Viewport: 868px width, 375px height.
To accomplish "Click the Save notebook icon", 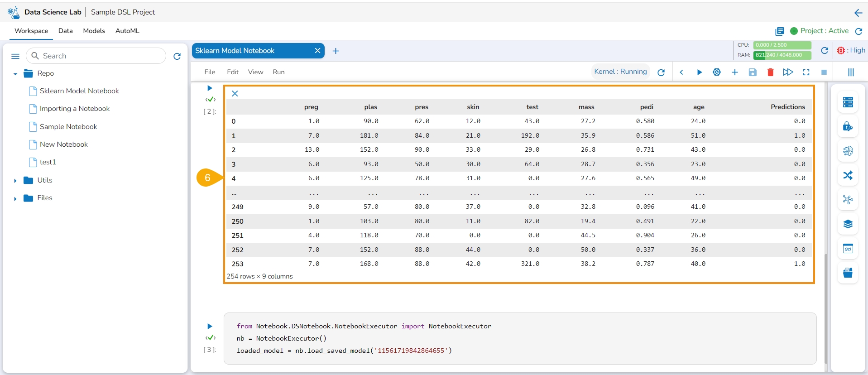I will (x=753, y=72).
